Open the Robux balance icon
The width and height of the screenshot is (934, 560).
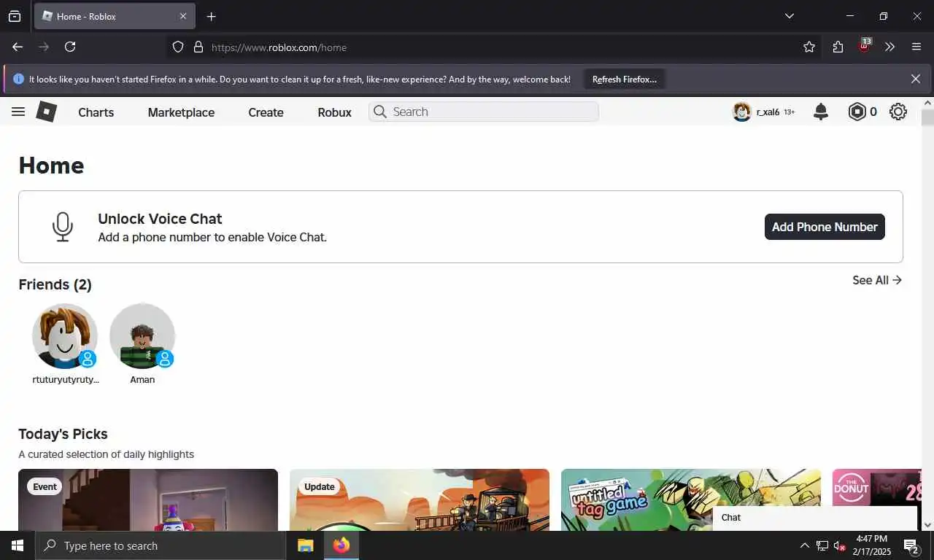857,112
